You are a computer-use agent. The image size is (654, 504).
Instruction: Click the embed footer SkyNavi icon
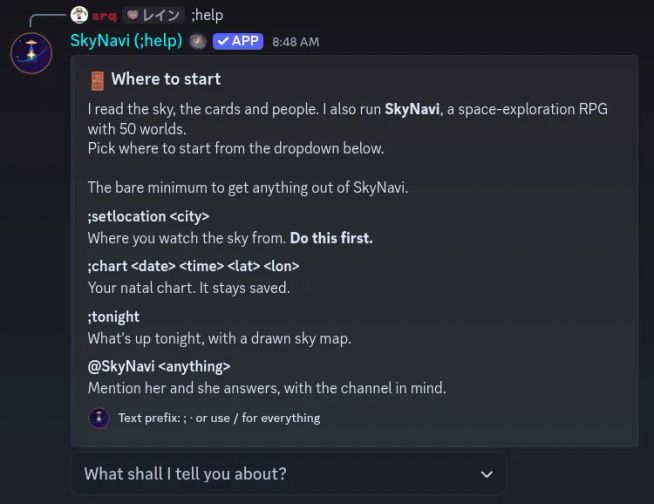coord(99,418)
